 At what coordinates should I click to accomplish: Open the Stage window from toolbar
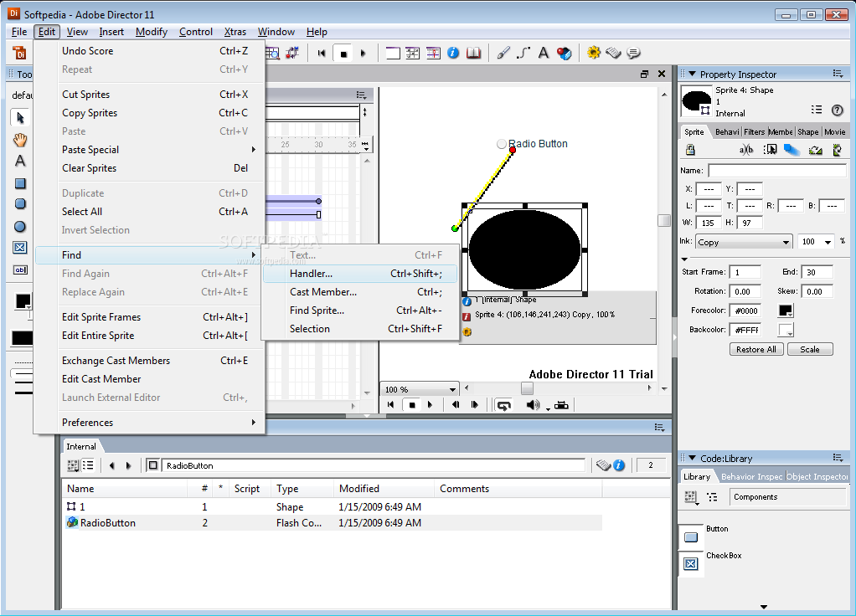[x=393, y=53]
